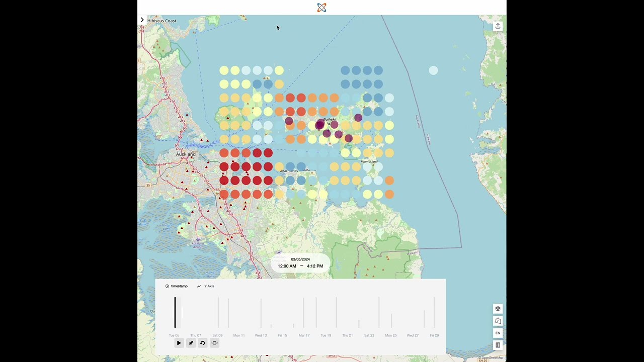The height and width of the screenshot is (362, 644).
Task: Open the Y Axis selector
Action: 206,286
